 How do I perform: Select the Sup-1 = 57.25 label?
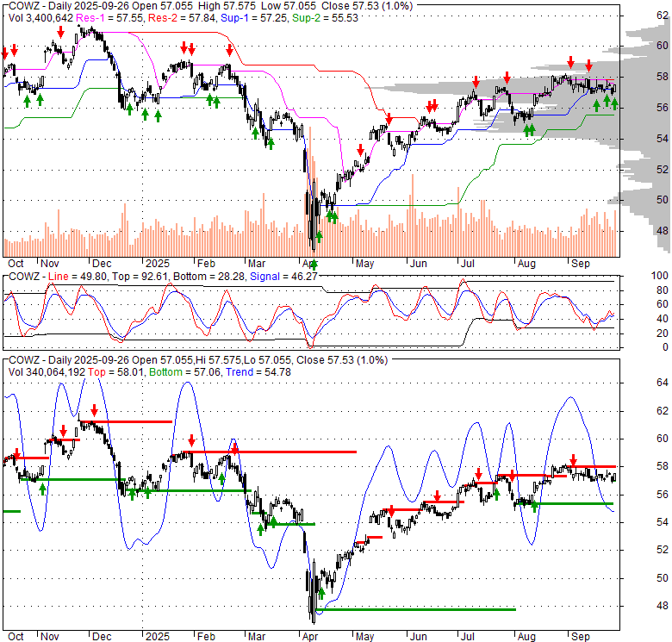[x=254, y=18]
